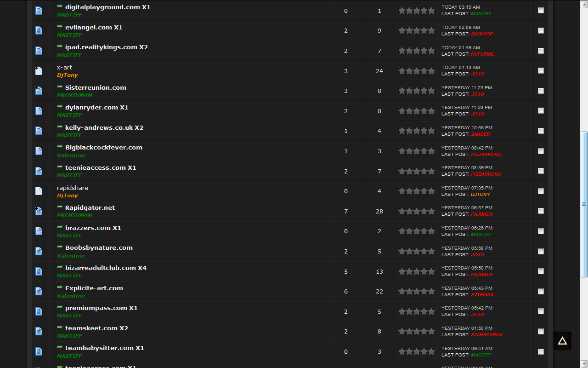Check the digitalplayground.com X1 thread checkbox
The height and width of the screenshot is (368, 588).
(541, 10)
